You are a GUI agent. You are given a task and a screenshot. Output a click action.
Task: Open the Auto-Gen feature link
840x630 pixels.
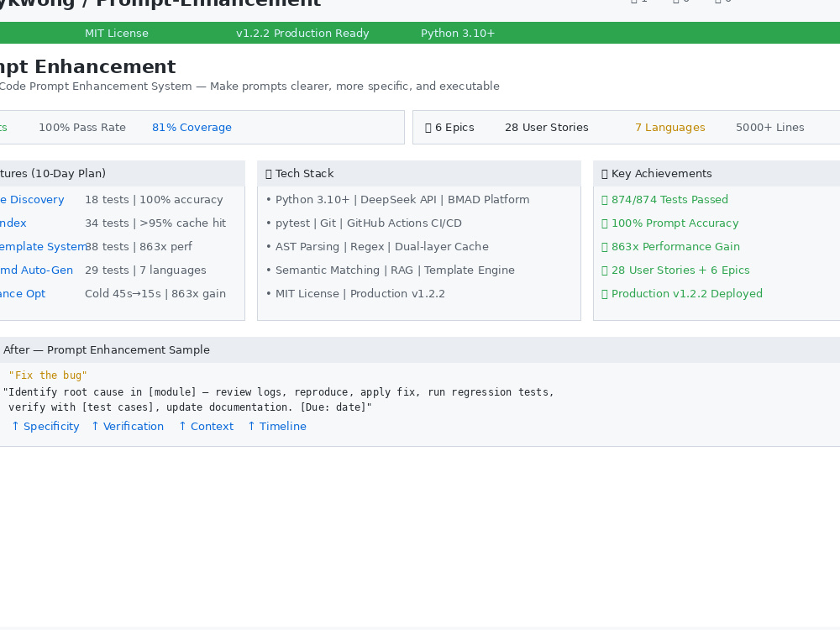tap(36, 270)
